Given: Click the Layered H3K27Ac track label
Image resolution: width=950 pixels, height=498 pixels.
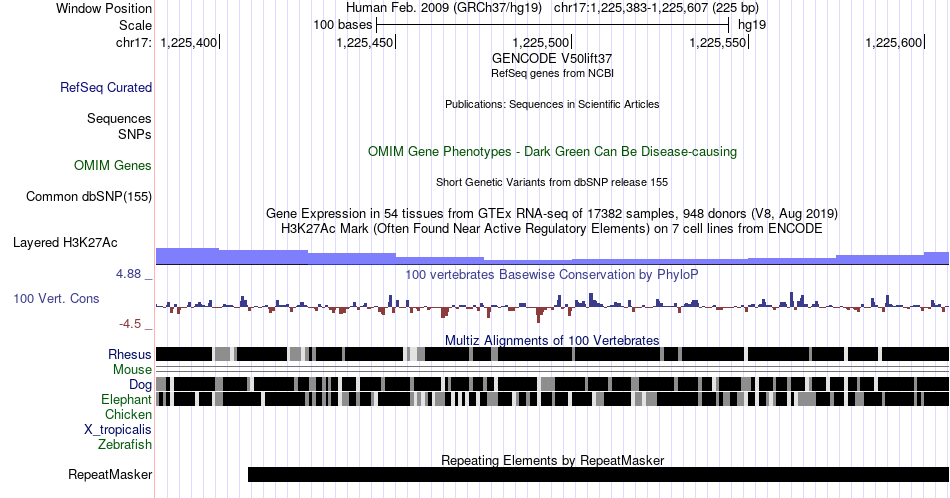Looking at the screenshot, I should pyautogui.click(x=65, y=242).
